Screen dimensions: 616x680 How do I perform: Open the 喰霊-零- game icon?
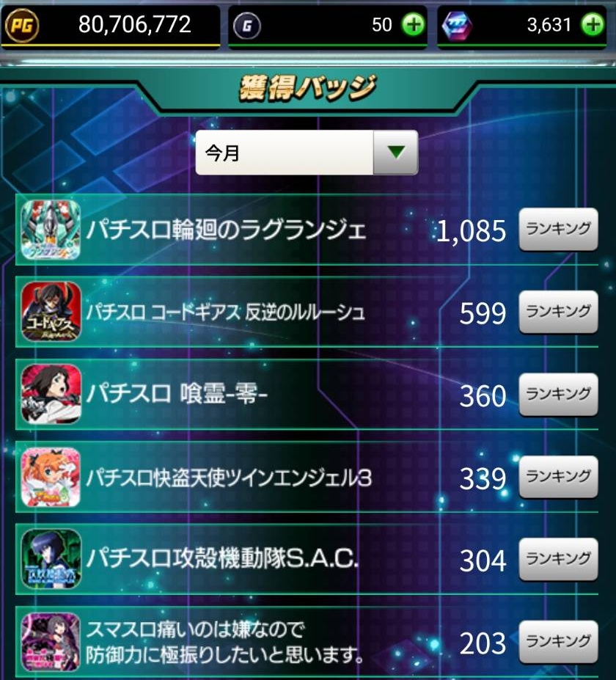[x=51, y=394]
